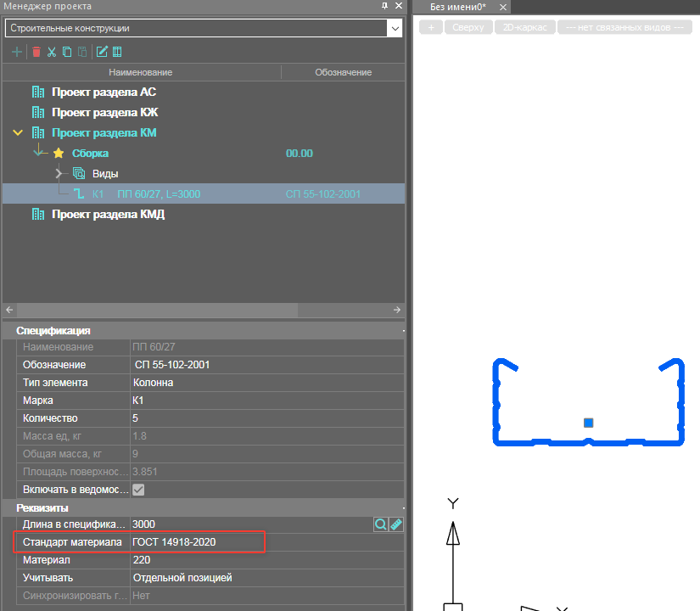700x611 pixels.
Task: Click the edit (pencil) icon
Action: (102, 52)
